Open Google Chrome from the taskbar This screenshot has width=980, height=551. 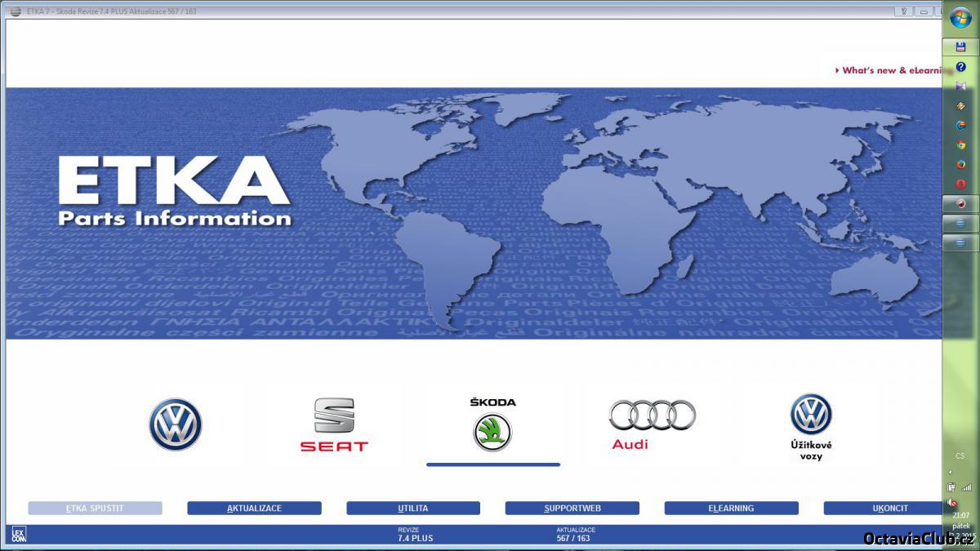click(x=960, y=144)
